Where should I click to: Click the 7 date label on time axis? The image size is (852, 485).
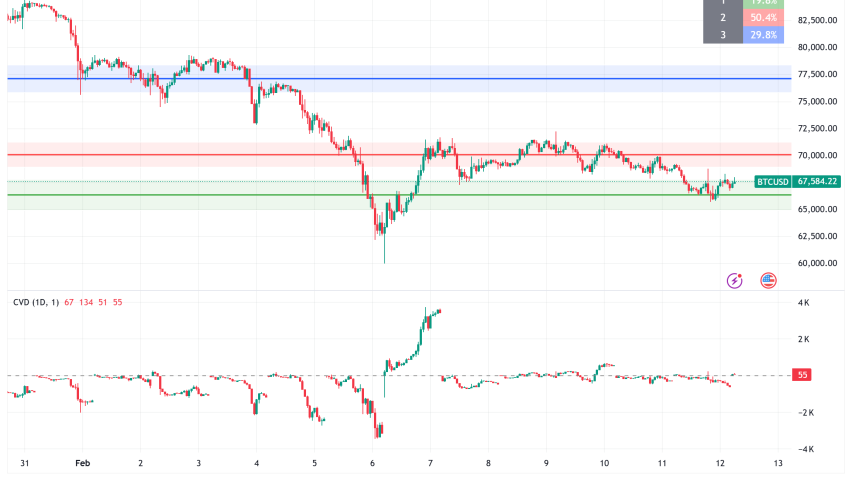point(430,464)
